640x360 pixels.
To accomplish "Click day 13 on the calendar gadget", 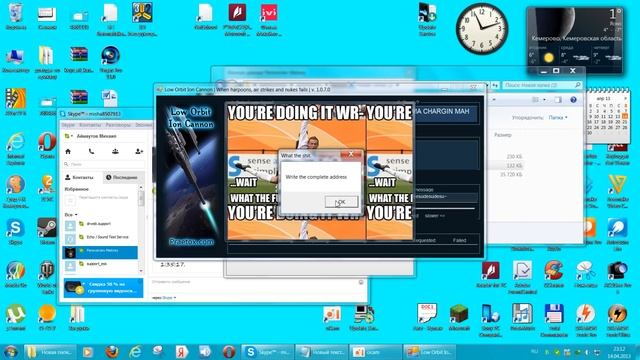I will point(618,117).
